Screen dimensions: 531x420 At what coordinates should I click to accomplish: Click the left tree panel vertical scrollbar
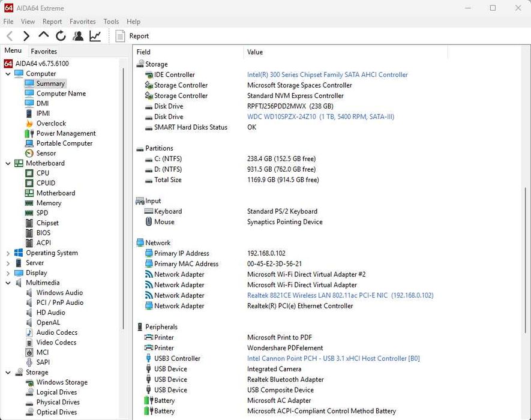tap(123, 199)
